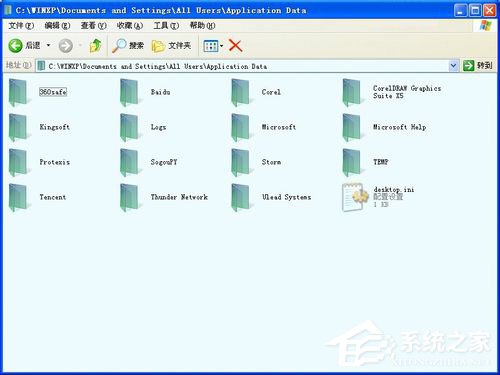Open the Back button history dropdown
500x375 pixels.
tap(48, 45)
